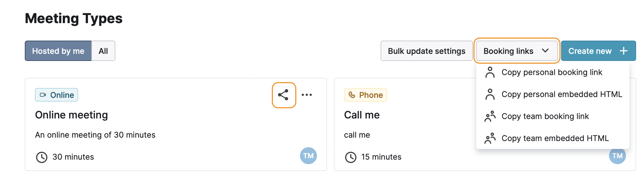Open the three-dots menu on Online meeting card
Viewport: 644px width, 176px height.
coord(307,95)
